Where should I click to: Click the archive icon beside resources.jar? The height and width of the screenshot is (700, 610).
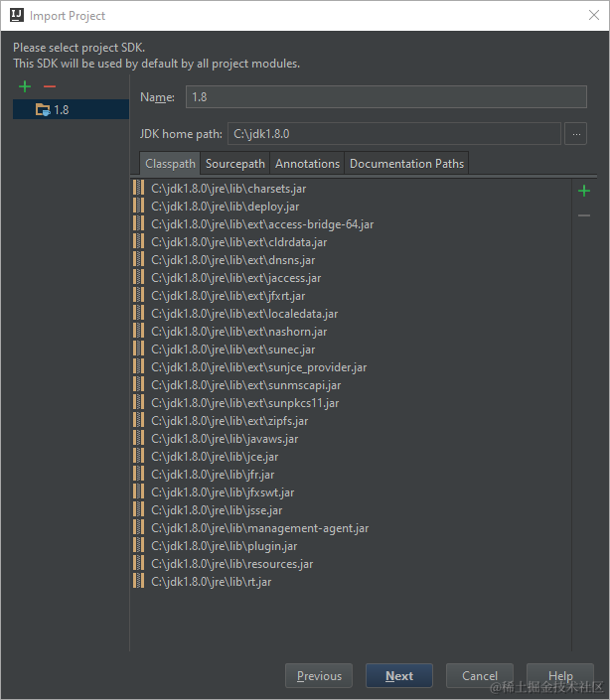pos(138,563)
